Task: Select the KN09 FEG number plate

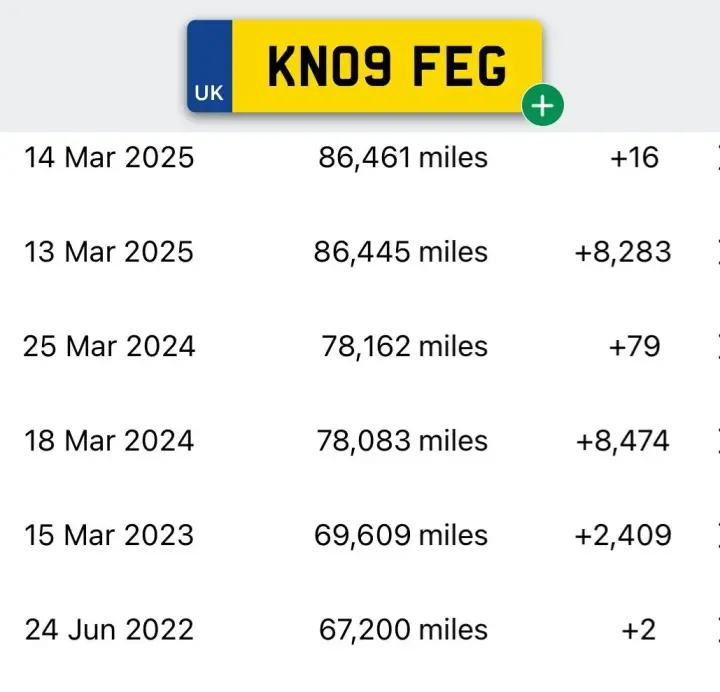Action: [x=365, y=66]
